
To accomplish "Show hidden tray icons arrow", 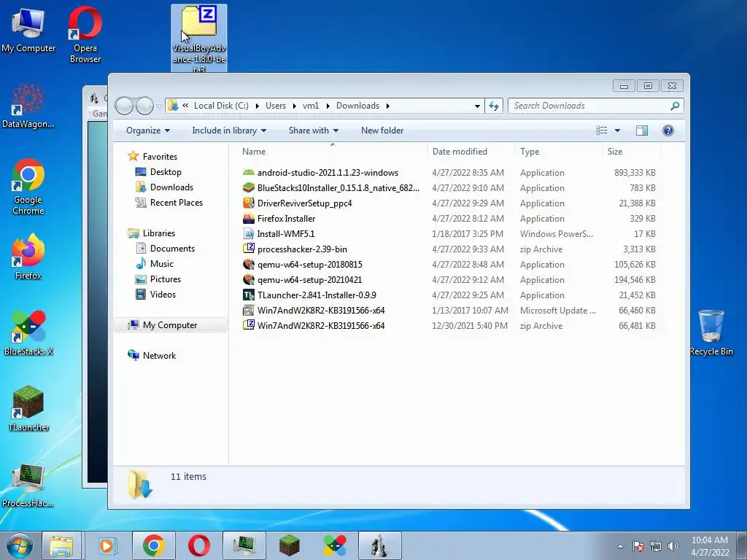I will coord(620,546).
